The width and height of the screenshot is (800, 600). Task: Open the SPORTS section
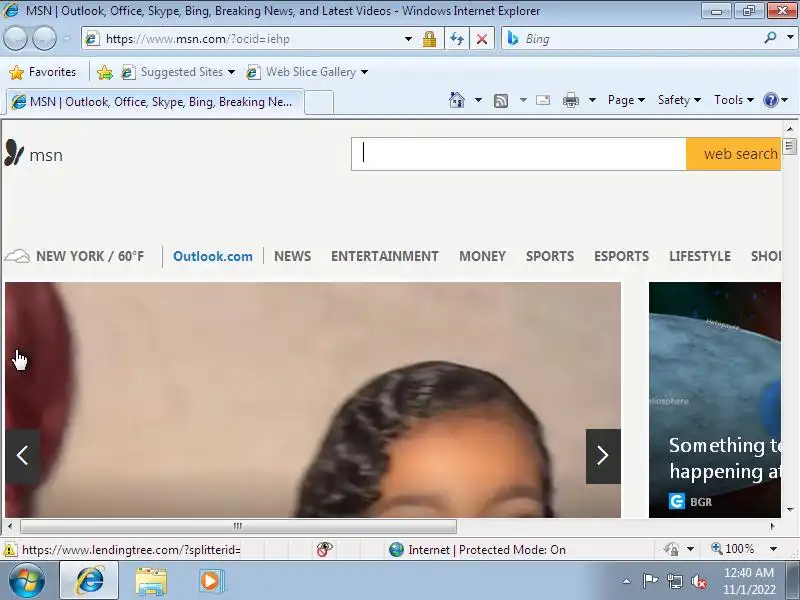tap(550, 256)
